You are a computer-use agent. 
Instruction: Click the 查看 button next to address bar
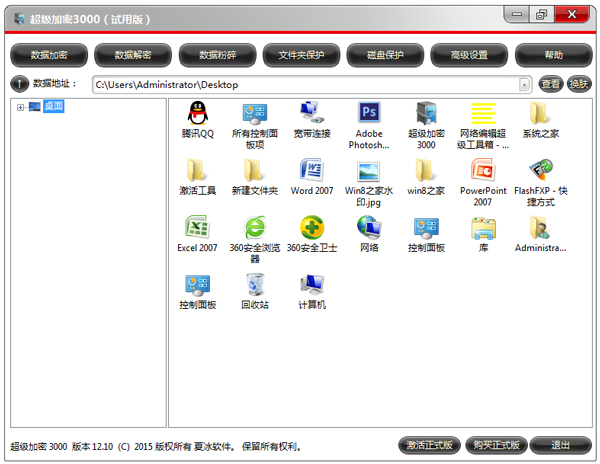pyautogui.click(x=550, y=85)
